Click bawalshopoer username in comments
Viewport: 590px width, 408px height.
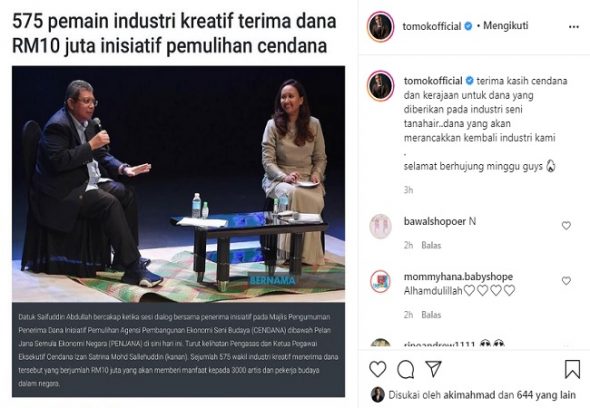(435, 221)
